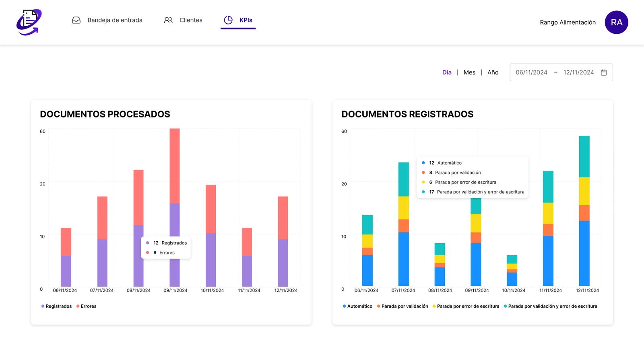
Task: Toggle Parada por error de escritura legend
Action: point(466,306)
